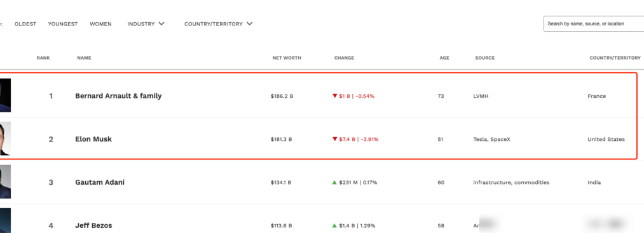Sort by the Net Worth column header
This screenshot has width=644, height=233.
click(287, 58)
